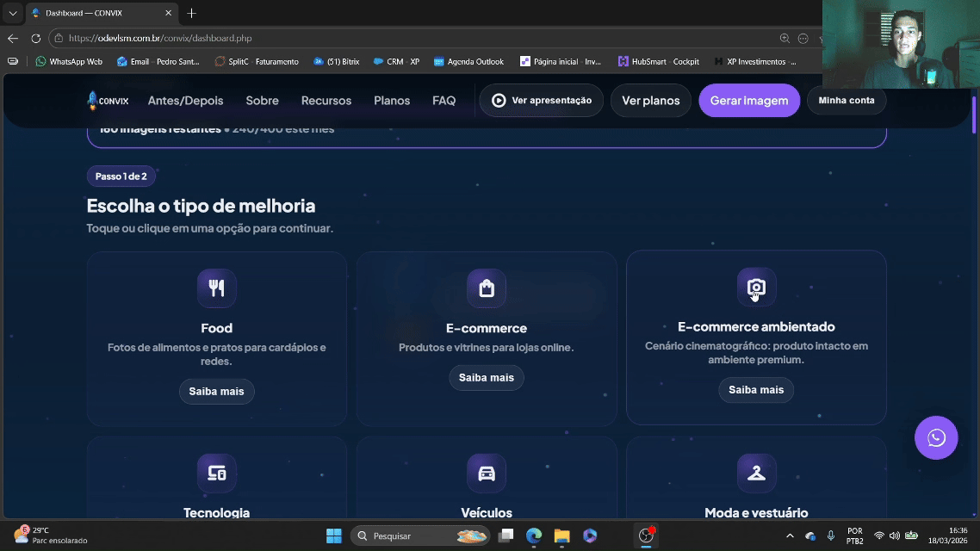Open Minha conta menu

[847, 100]
